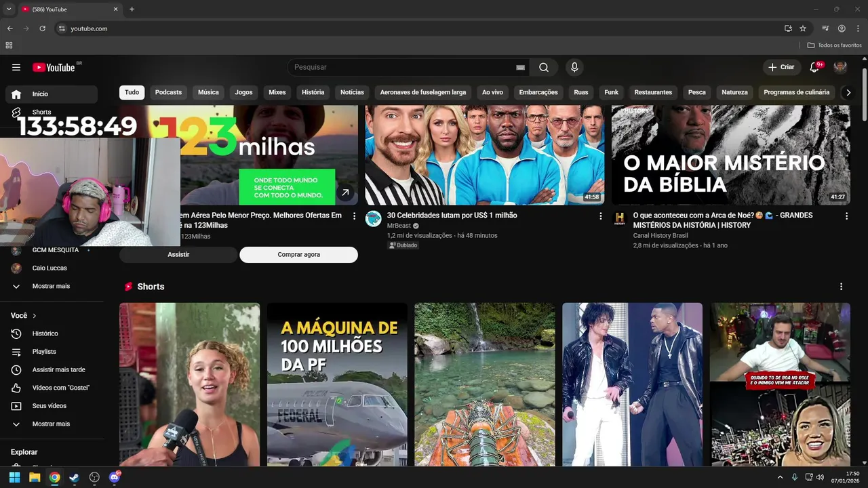Open Chrome apps grid shortcut
This screenshot has width=868, height=488.
[9, 45]
